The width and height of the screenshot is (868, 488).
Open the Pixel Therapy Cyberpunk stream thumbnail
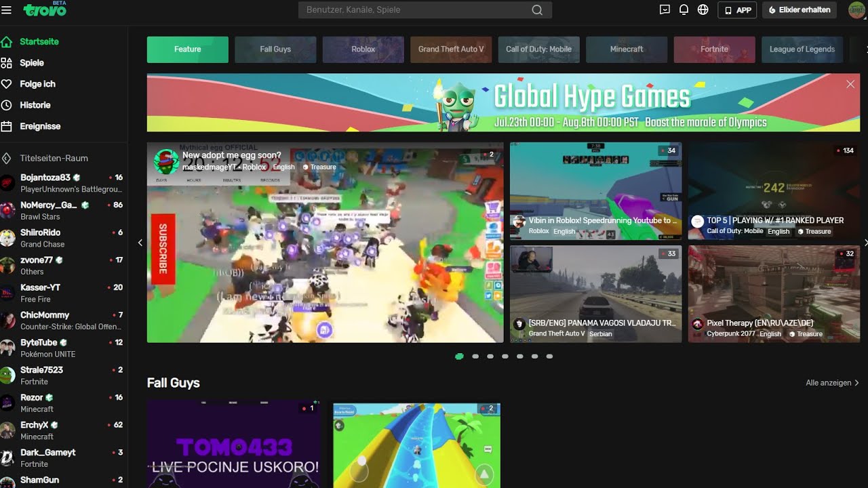click(774, 294)
